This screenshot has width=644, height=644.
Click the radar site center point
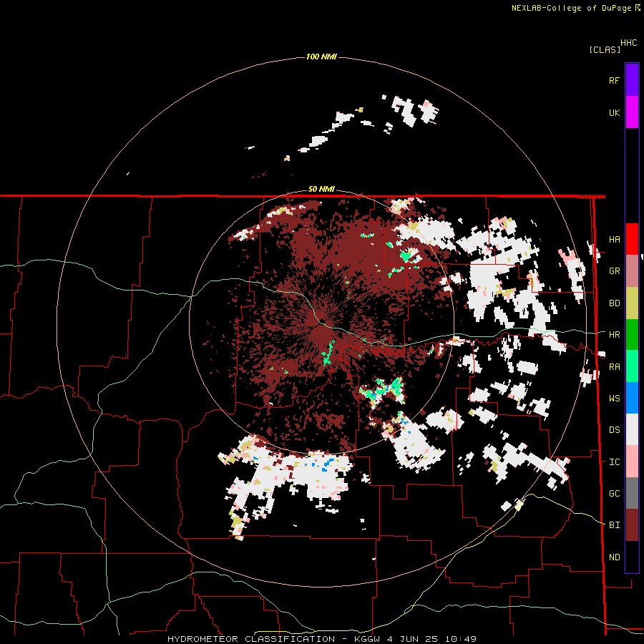click(321, 322)
